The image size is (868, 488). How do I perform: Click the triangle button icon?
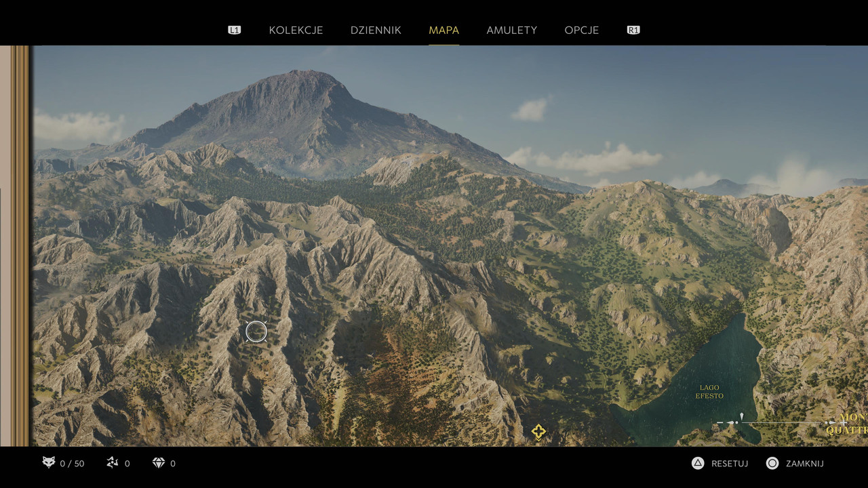[x=698, y=464]
